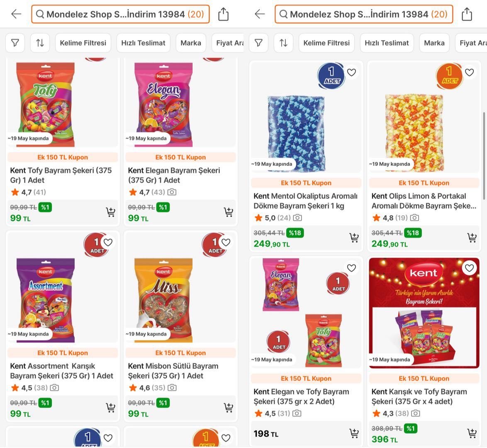Add Kent Mentol Okaliptus candy to cart

[x=354, y=237]
